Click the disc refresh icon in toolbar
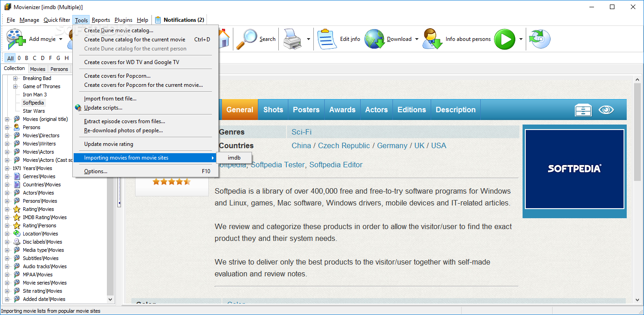This screenshot has width=644, height=315. point(540,39)
